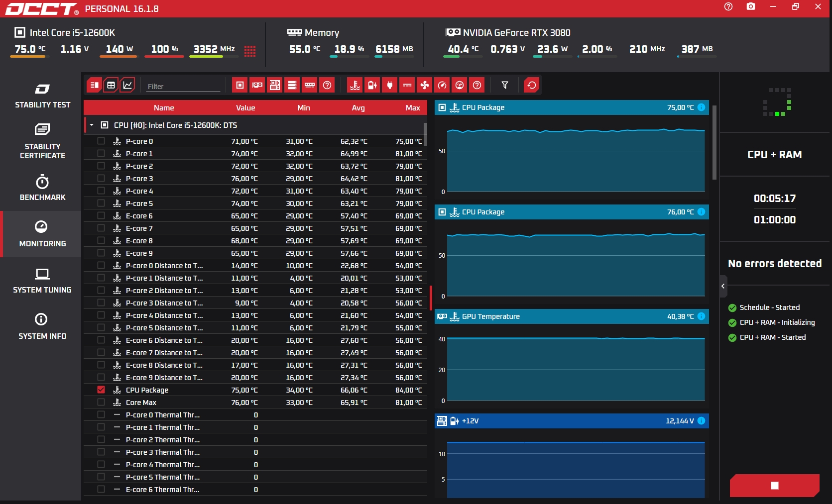The image size is (832, 504).
Task: Toggle the fan sensor filter
Action: tap(425, 85)
